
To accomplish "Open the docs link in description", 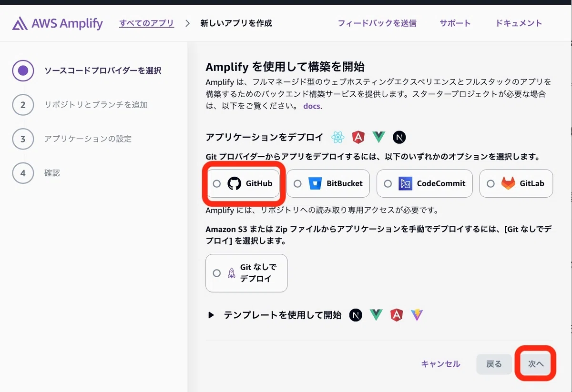I will (312, 106).
